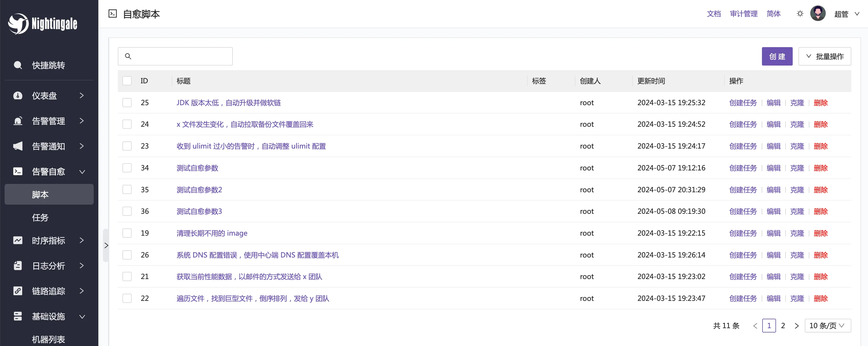Focus the script search input field
The height and width of the screenshot is (346, 868).
pyautogui.click(x=175, y=56)
